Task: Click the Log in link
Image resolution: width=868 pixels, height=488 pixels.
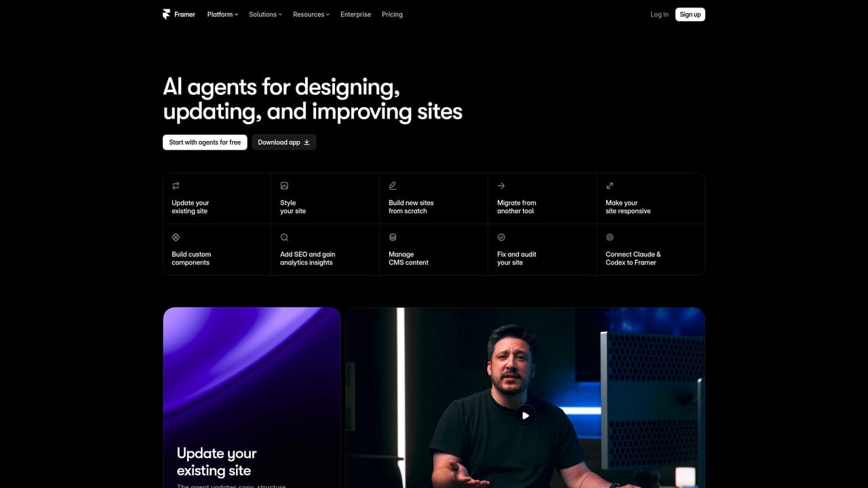Action: pyautogui.click(x=659, y=14)
